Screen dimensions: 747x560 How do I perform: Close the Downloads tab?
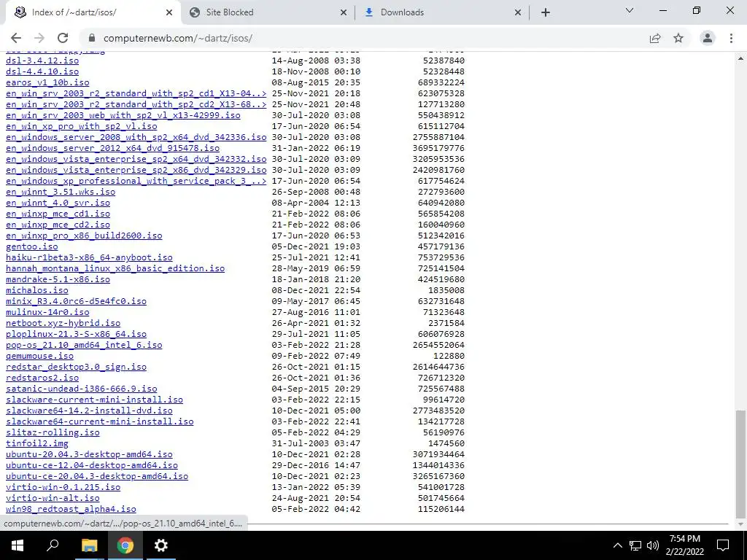[x=518, y=12]
